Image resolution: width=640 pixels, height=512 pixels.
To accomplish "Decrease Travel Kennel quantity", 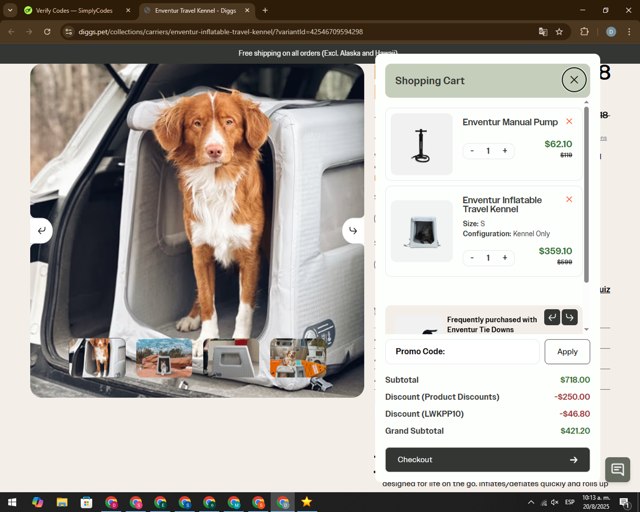I will (x=472, y=258).
